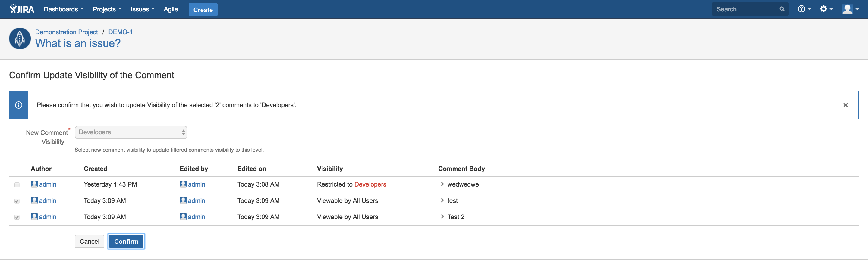868x260 pixels.
Task: Click the JIRA logo
Action: [x=22, y=9]
